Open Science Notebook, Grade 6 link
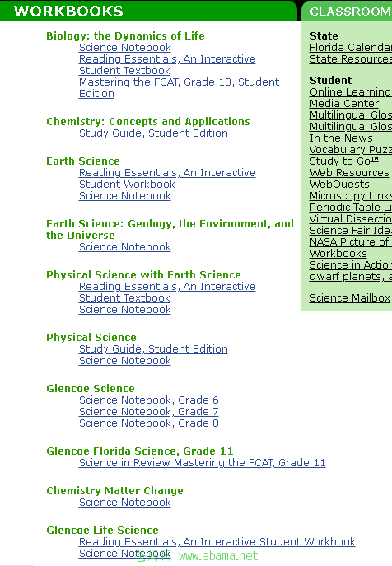This screenshot has height=566, width=392. point(149,400)
